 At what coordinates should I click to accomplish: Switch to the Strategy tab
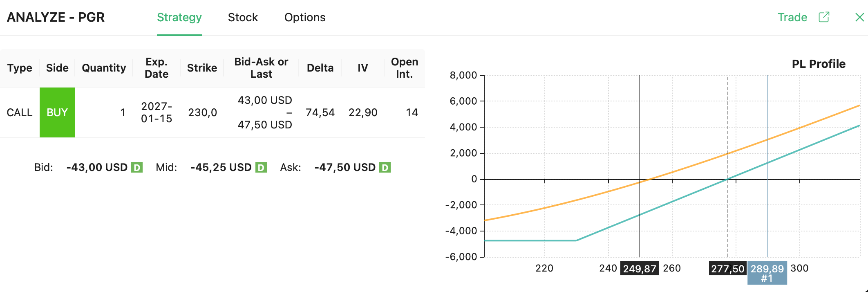[x=179, y=18]
